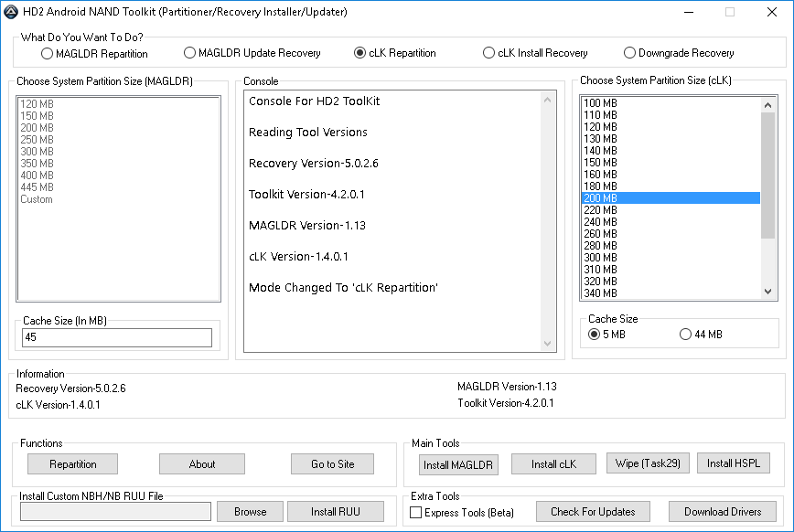Choose the Downgrade Recovery radio button
The width and height of the screenshot is (794, 532).
(x=679, y=53)
